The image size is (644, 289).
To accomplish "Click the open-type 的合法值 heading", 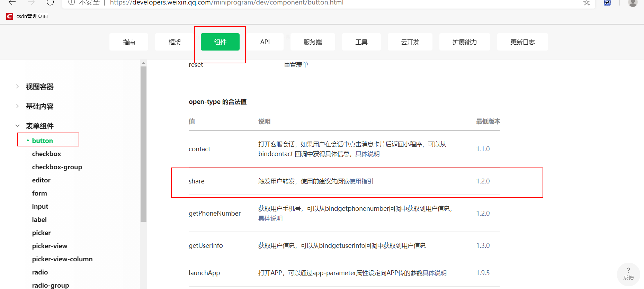I will (x=217, y=102).
